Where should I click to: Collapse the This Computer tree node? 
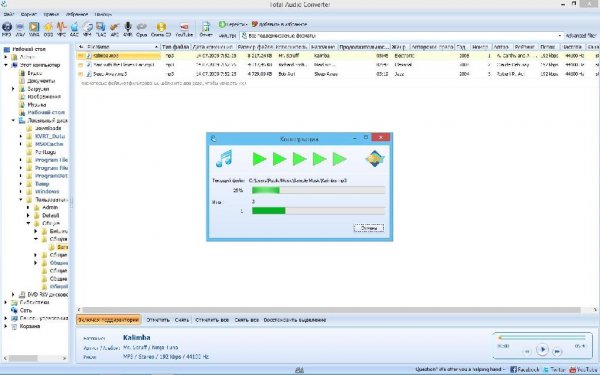pos(6,65)
